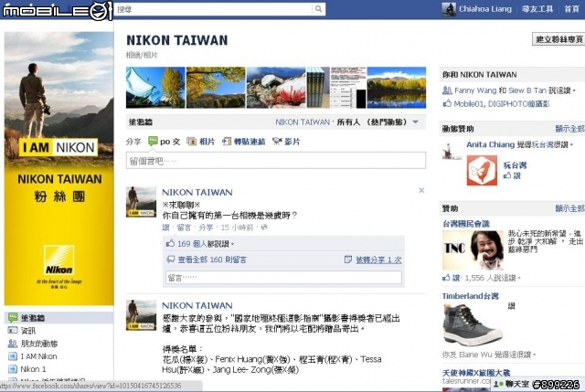585x392 pixels.
Task: Open Siew B Tan link
Action: [527, 90]
